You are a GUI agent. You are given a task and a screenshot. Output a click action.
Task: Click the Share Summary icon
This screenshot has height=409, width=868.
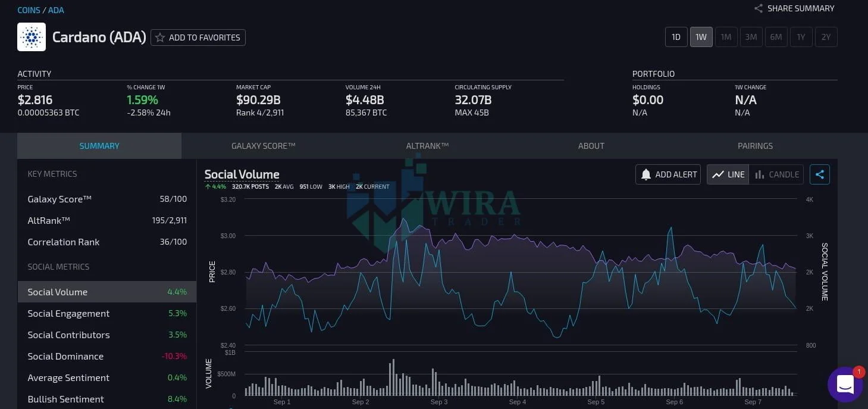[759, 8]
